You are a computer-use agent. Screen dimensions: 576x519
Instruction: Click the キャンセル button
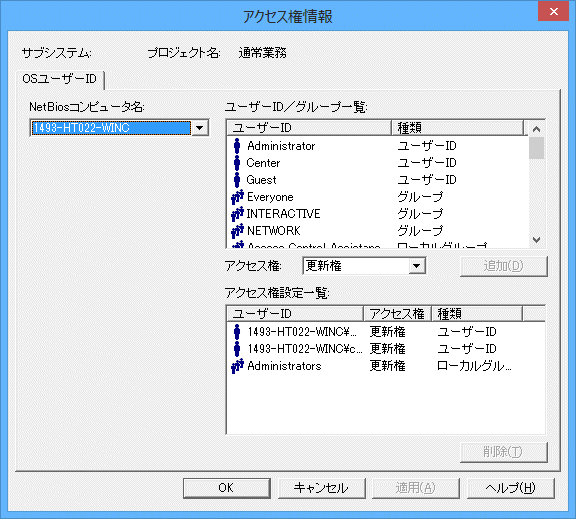click(x=321, y=488)
